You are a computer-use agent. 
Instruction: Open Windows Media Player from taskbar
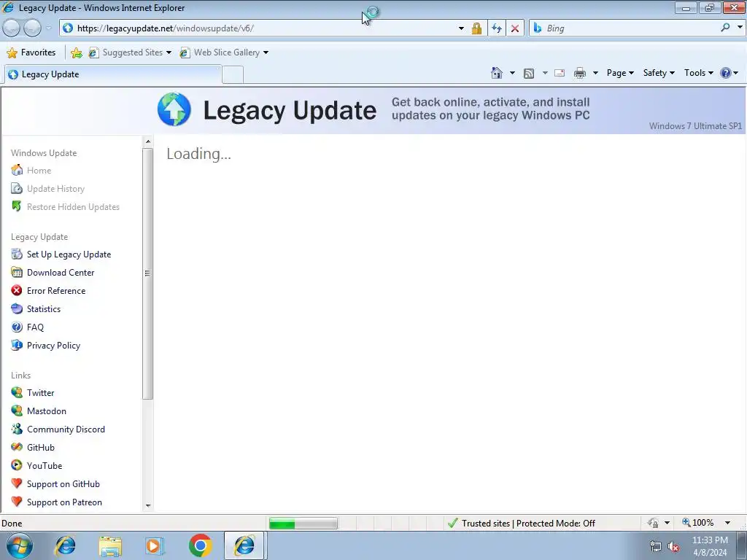pos(155,545)
